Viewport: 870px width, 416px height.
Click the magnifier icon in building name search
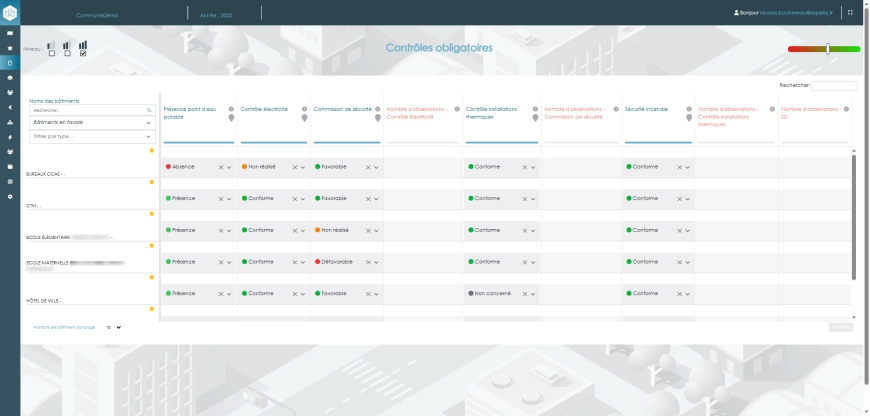[x=149, y=110]
